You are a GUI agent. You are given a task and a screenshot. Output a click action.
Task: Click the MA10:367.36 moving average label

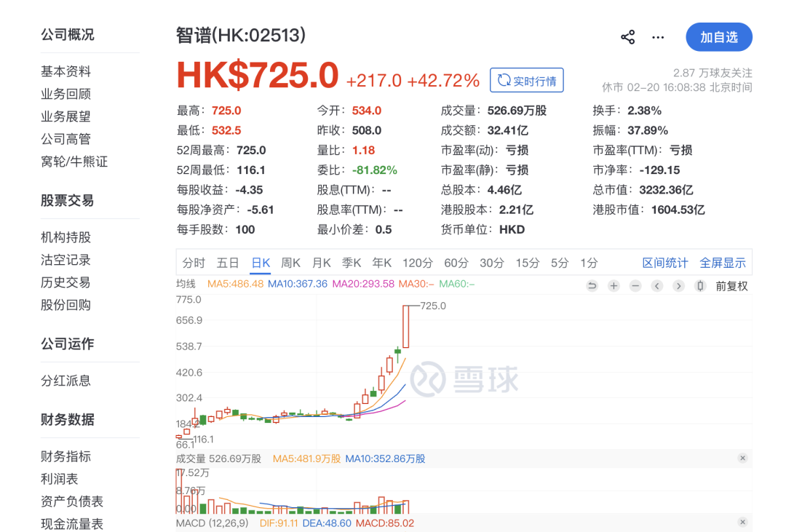point(297,284)
